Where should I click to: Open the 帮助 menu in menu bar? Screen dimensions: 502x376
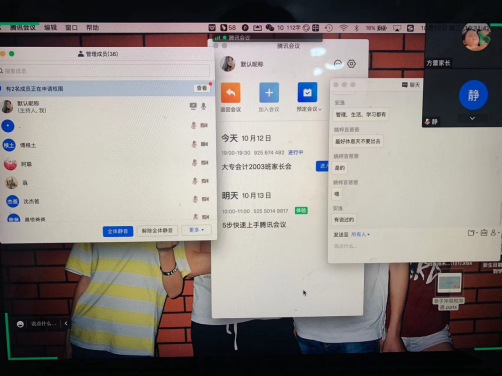tap(92, 28)
